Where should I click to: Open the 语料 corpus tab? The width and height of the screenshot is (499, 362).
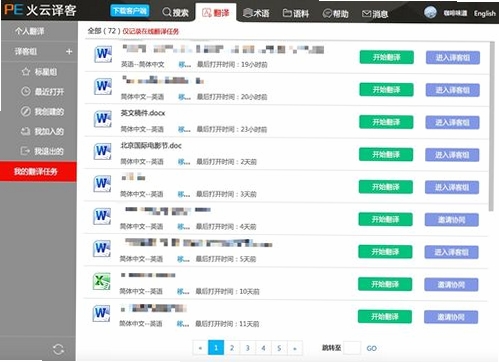coord(296,13)
